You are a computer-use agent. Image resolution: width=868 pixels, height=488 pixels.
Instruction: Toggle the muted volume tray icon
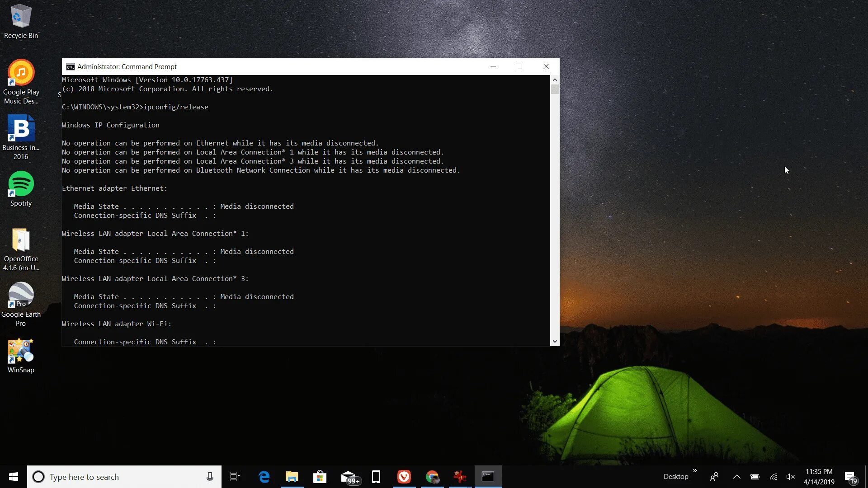791,477
